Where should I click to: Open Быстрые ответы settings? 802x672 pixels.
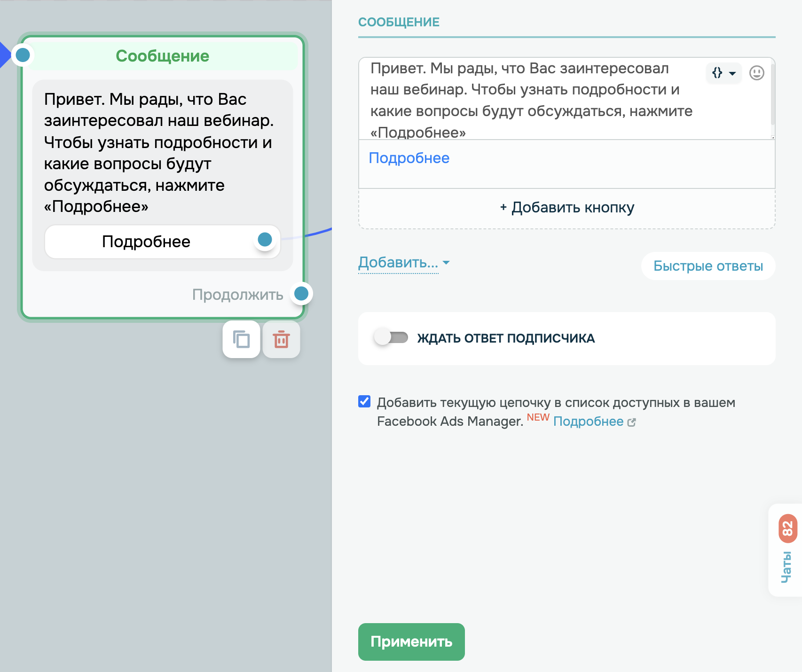[x=708, y=266]
